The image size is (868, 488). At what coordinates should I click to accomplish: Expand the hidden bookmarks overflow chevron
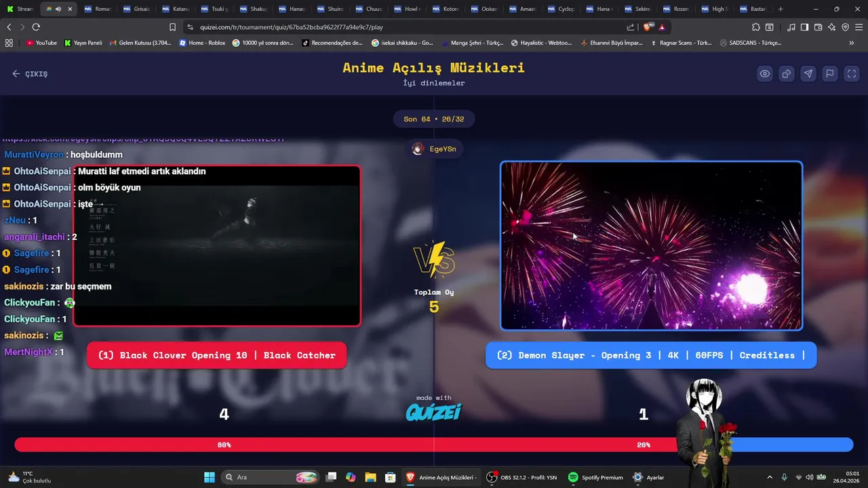coord(851,43)
